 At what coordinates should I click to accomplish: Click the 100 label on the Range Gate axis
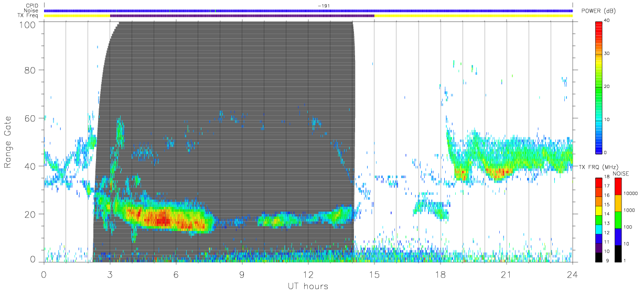pos(27,24)
